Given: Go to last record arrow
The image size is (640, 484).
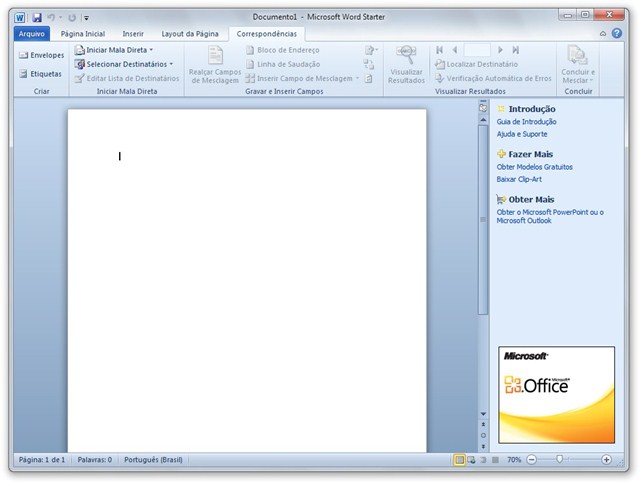Looking at the screenshot, I should tap(516, 50).
